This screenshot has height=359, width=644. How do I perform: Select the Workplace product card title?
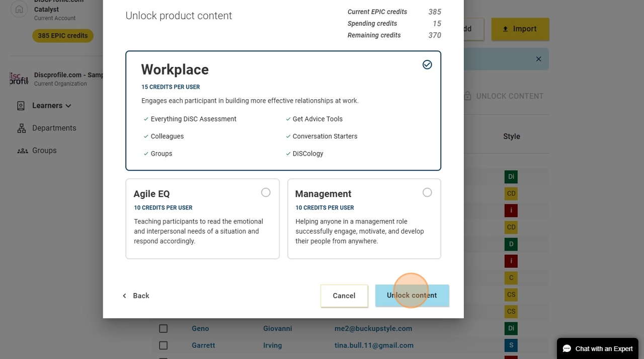pos(175,69)
